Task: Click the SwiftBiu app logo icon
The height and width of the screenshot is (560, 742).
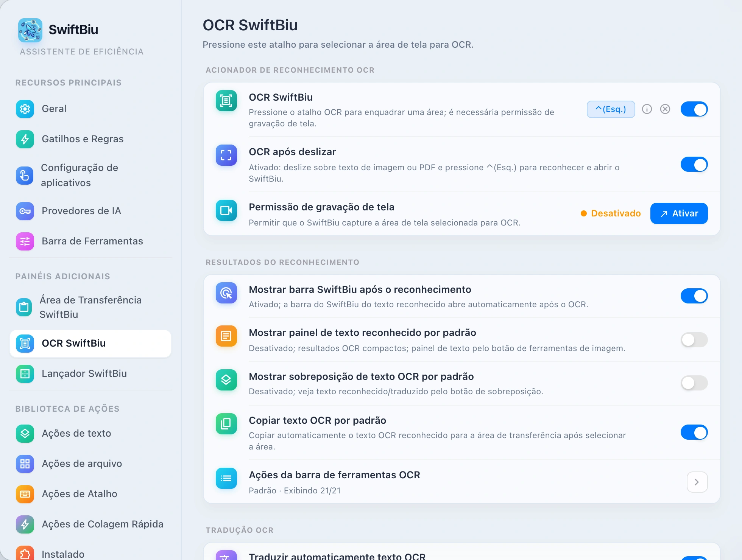Action: pyautogui.click(x=30, y=30)
